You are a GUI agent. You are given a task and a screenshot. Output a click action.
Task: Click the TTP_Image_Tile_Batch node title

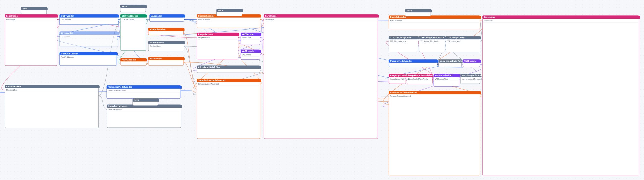pyautogui.click(x=432, y=38)
